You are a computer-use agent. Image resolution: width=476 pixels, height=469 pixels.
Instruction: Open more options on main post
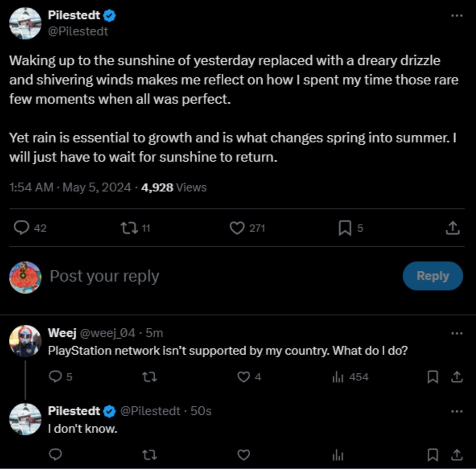(457, 16)
